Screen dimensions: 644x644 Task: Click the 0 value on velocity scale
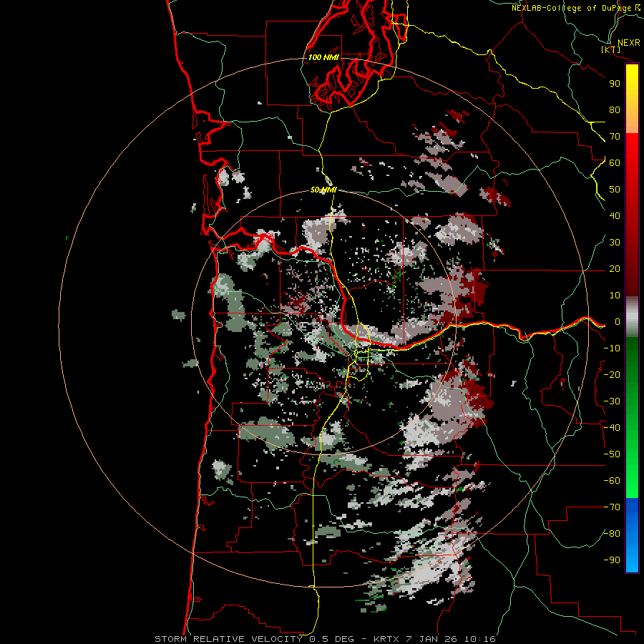[618, 322]
